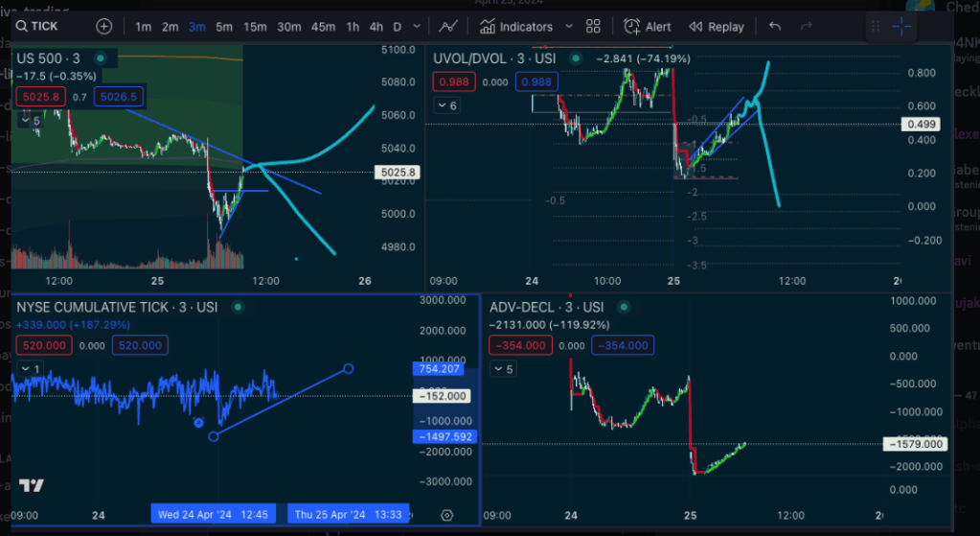Select the crosshair cursor tool
Viewport: 980px width, 536px height.
(x=902, y=27)
